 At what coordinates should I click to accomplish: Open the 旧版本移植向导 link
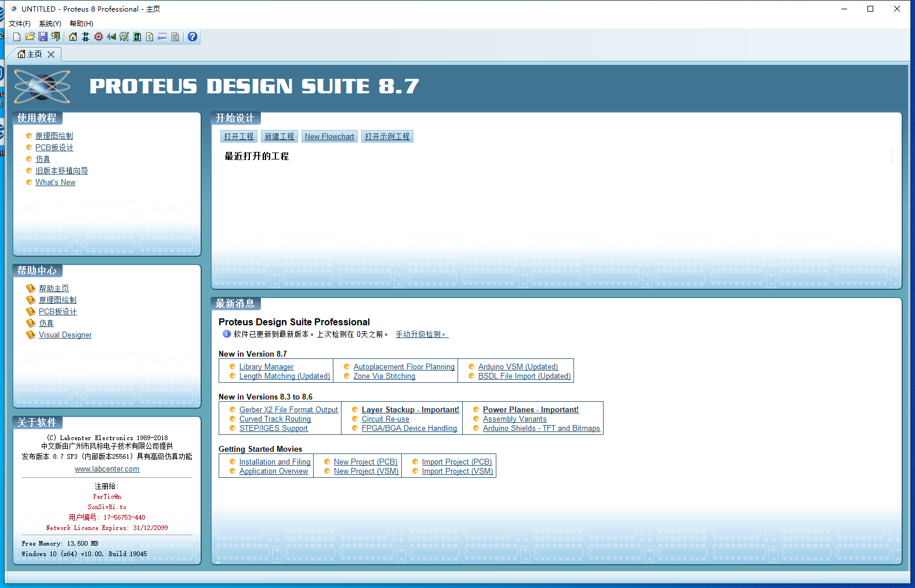pos(62,170)
